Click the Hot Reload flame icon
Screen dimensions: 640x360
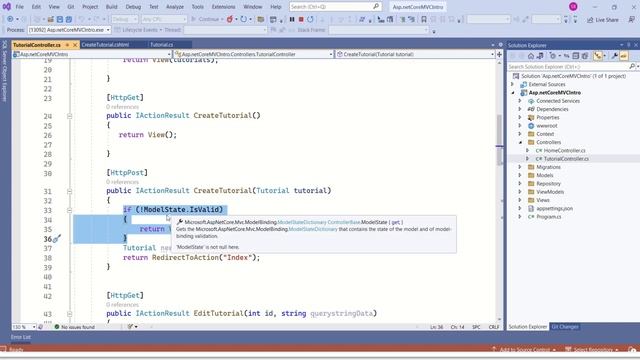point(230,19)
